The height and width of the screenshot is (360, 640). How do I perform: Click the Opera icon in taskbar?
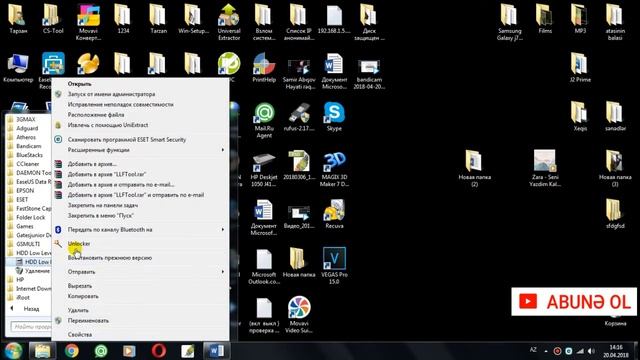(159, 351)
